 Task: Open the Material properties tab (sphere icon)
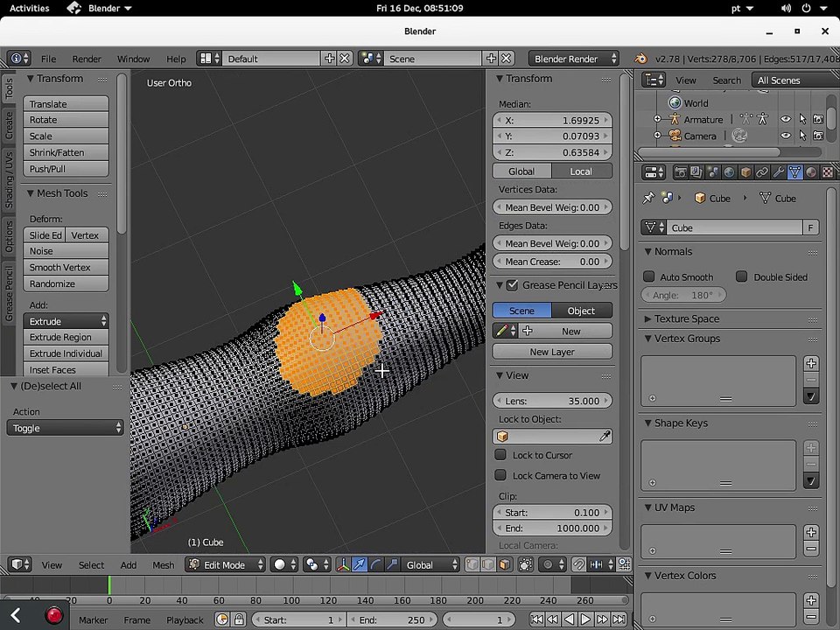pos(811,172)
